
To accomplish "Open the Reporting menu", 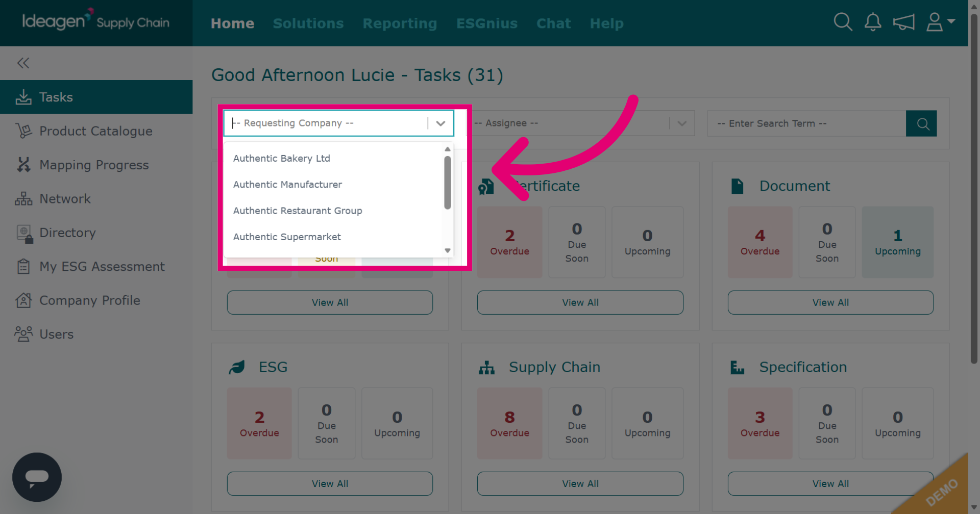I will [x=400, y=23].
